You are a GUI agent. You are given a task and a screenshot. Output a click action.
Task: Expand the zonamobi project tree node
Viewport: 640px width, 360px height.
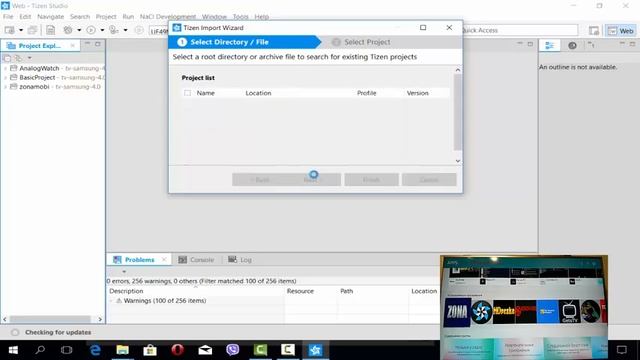point(5,87)
